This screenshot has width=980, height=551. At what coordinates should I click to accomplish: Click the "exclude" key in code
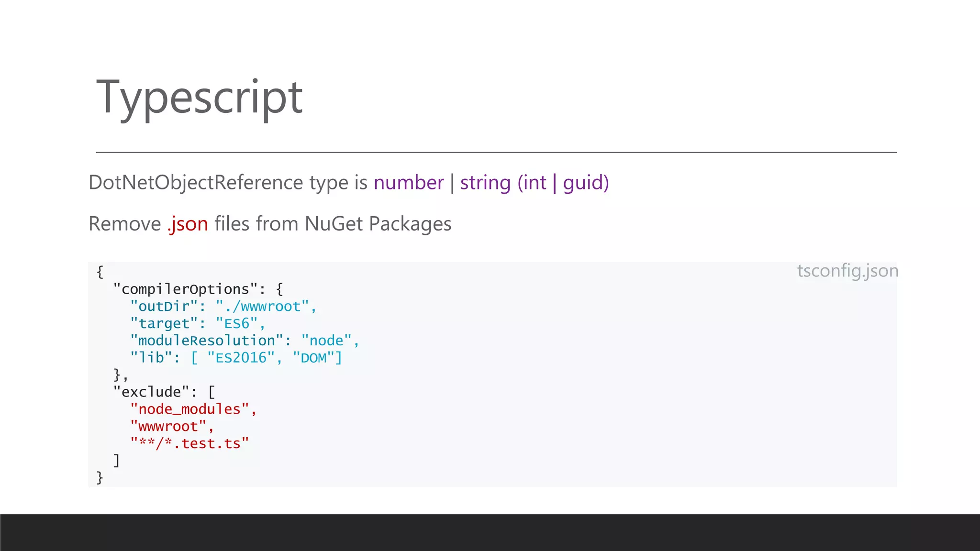(151, 392)
